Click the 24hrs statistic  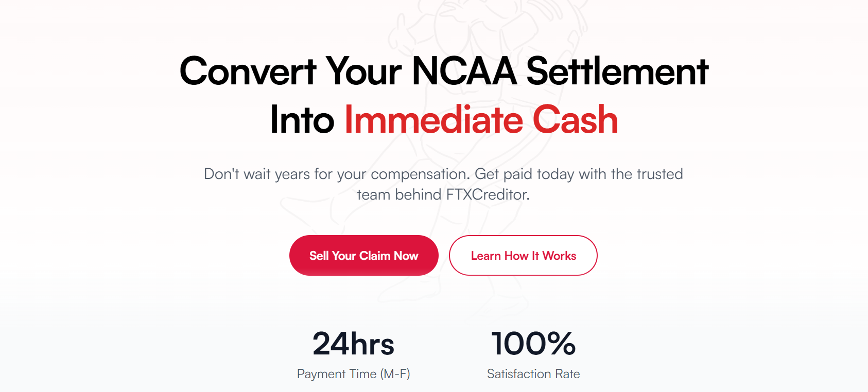(353, 344)
